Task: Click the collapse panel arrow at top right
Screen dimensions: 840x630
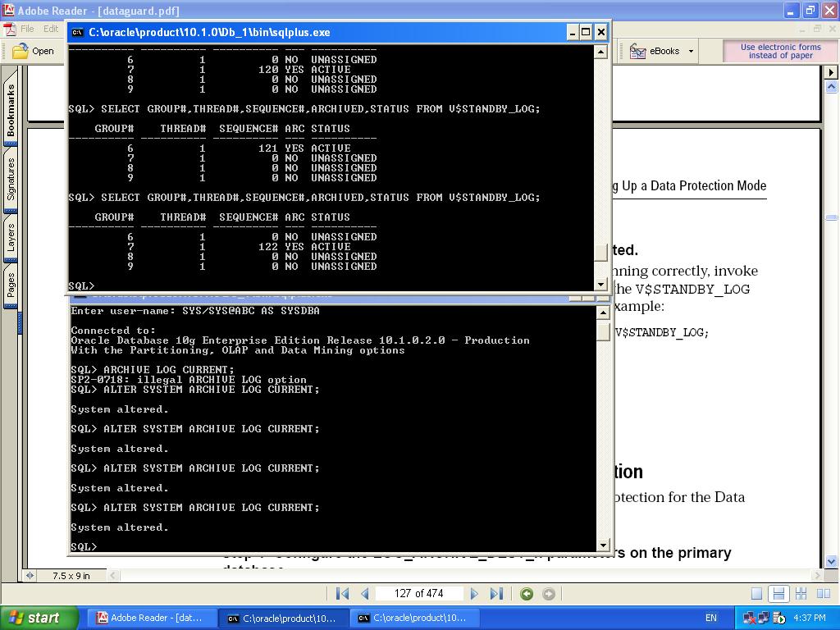Action: (832, 72)
